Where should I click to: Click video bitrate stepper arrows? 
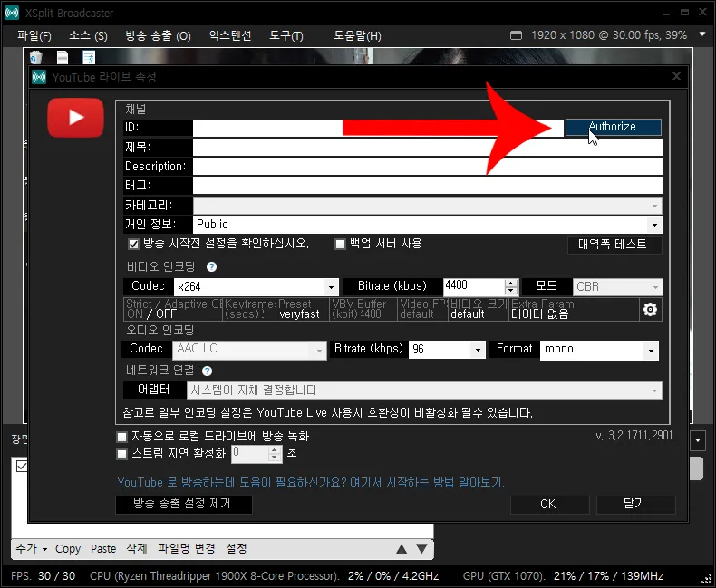tap(511, 286)
